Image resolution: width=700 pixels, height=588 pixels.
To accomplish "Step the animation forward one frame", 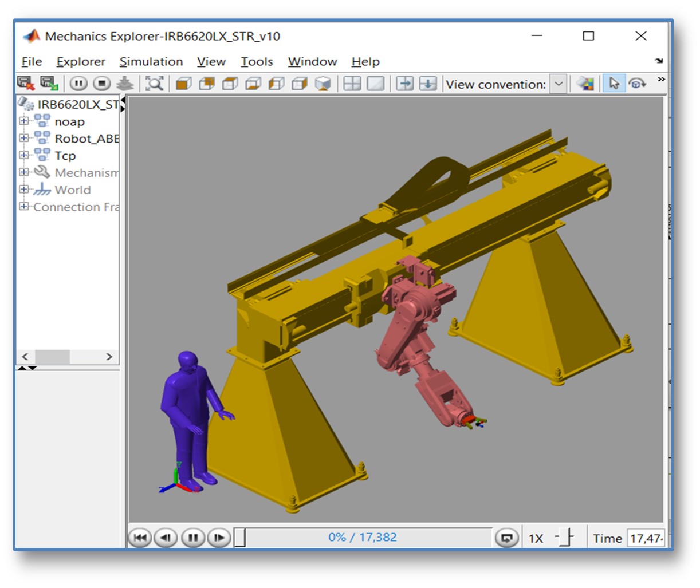I will pyautogui.click(x=219, y=538).
